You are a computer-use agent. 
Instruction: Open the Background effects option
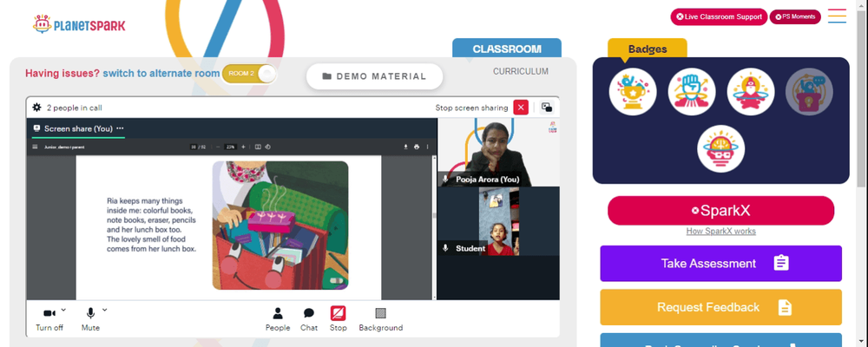tap(380, 319)
